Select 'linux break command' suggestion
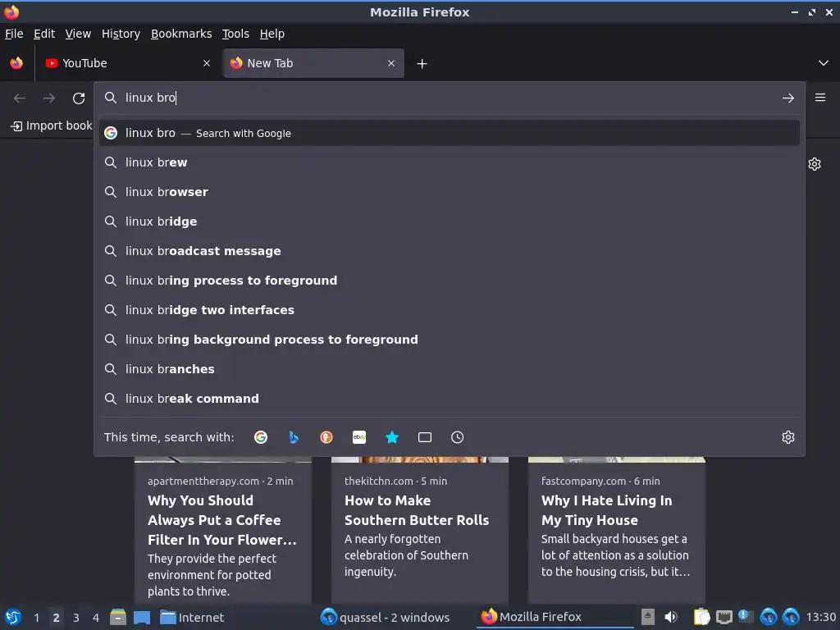Viewport: 840px width, 630px height. click(x=450, y=398)
